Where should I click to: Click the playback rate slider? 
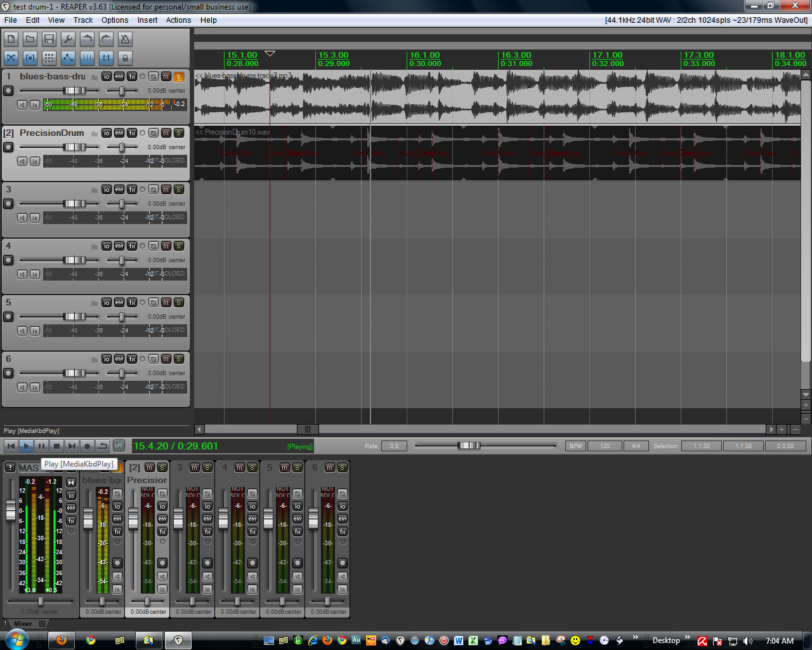tap(469, 446)
